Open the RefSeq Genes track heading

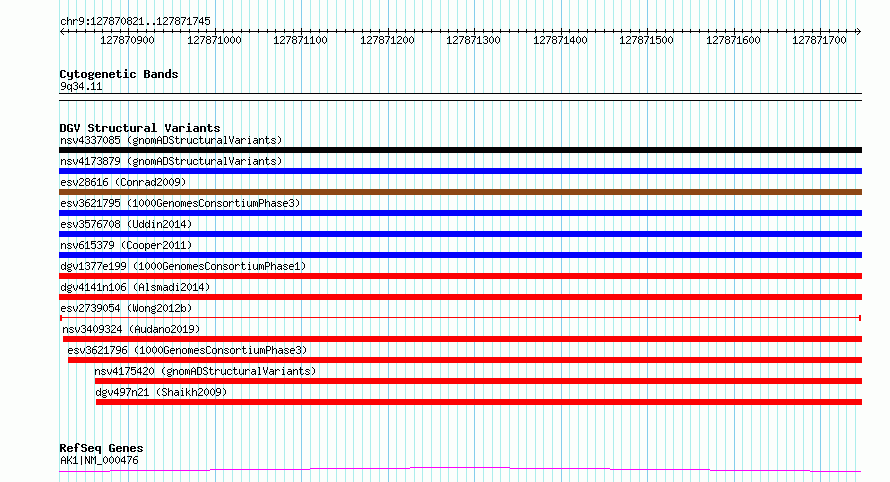[x=101, y=448]
